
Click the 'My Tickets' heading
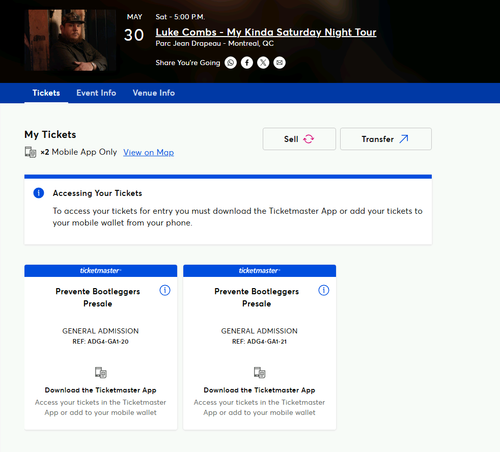(x=50, y=135)
